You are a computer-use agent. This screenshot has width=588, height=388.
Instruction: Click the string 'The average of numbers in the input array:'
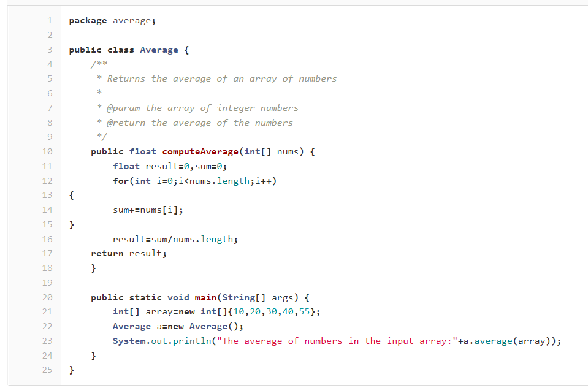point(337,341)
